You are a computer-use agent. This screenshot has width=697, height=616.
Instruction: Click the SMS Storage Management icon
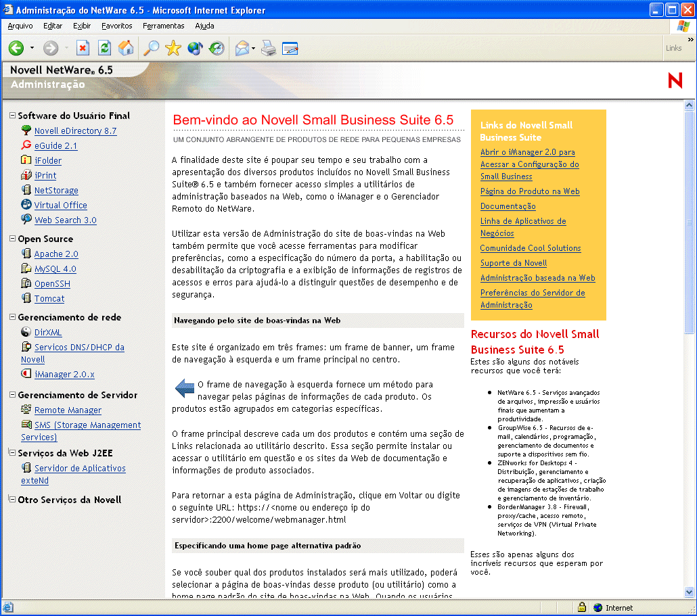[x=26, y=424]
